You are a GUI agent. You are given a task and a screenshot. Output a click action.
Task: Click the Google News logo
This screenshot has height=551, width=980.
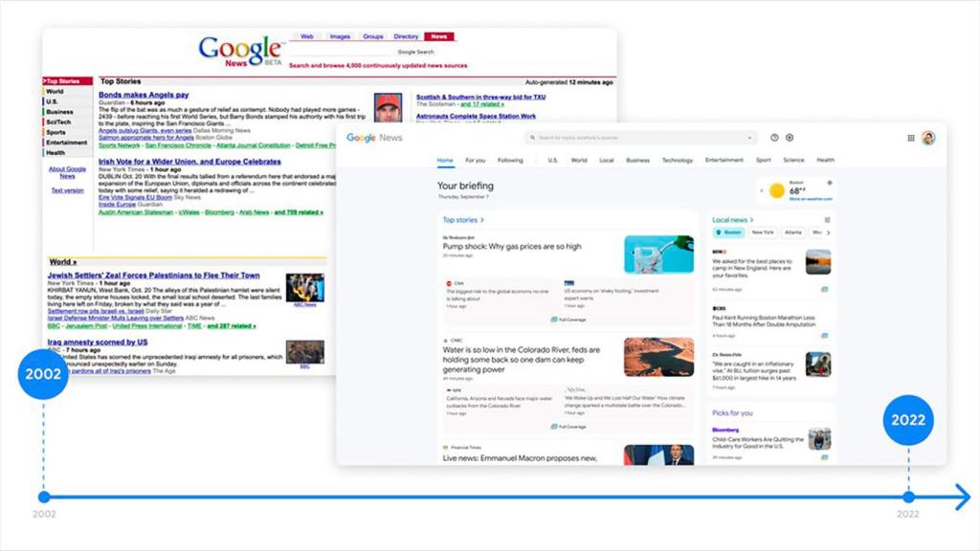[375, 137]
